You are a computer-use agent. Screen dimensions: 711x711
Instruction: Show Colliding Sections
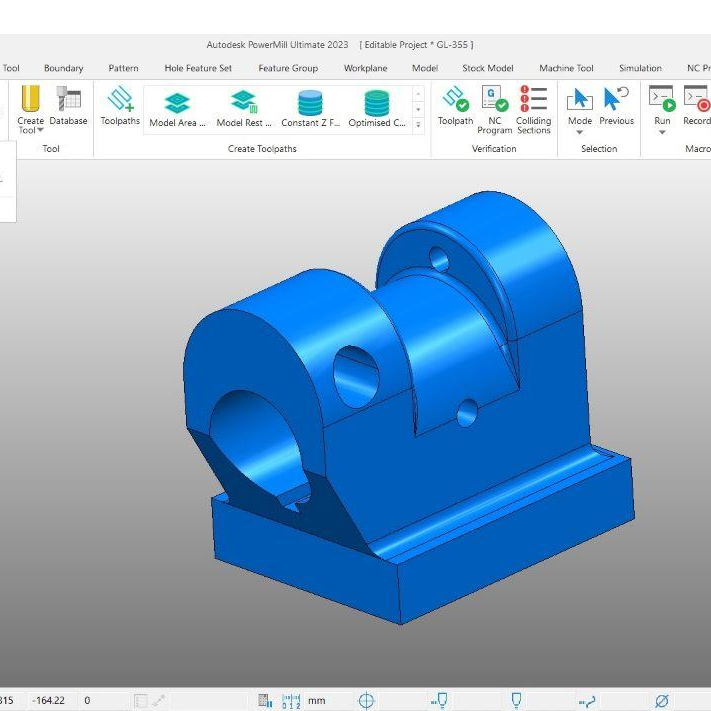click(533, 106)
